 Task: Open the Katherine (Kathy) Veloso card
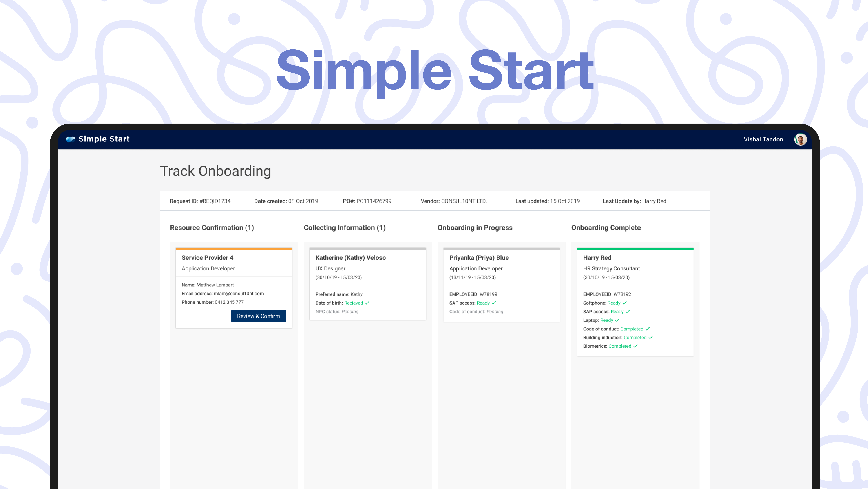tap(368, 284)
